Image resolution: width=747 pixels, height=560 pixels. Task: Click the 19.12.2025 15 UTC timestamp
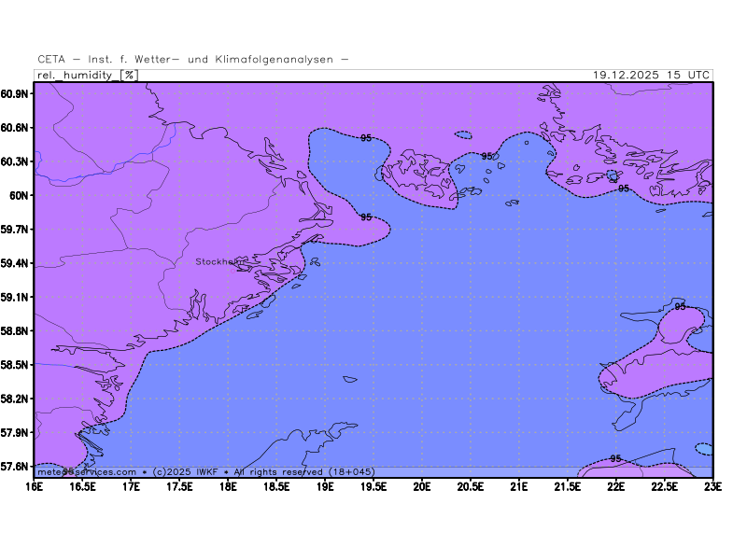(653, 75)
